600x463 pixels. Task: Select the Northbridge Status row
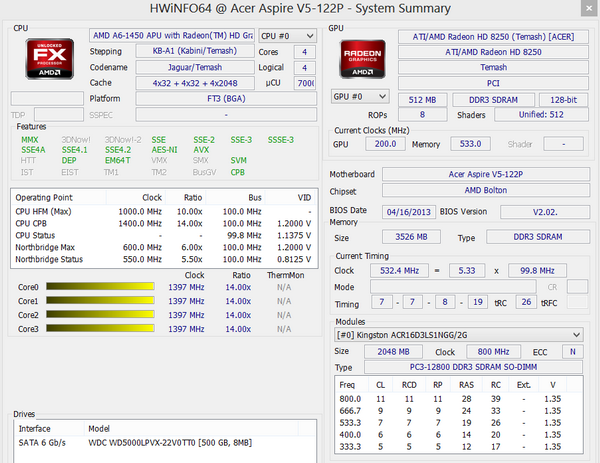(x=150, y=259)
